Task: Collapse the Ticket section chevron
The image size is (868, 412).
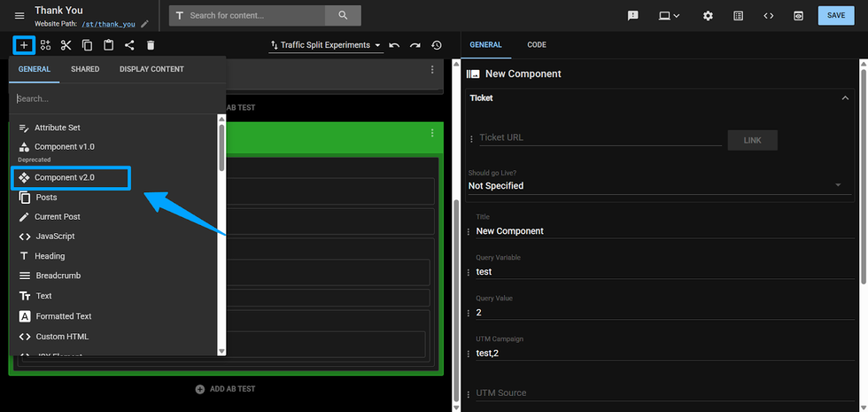Action: 845,98
